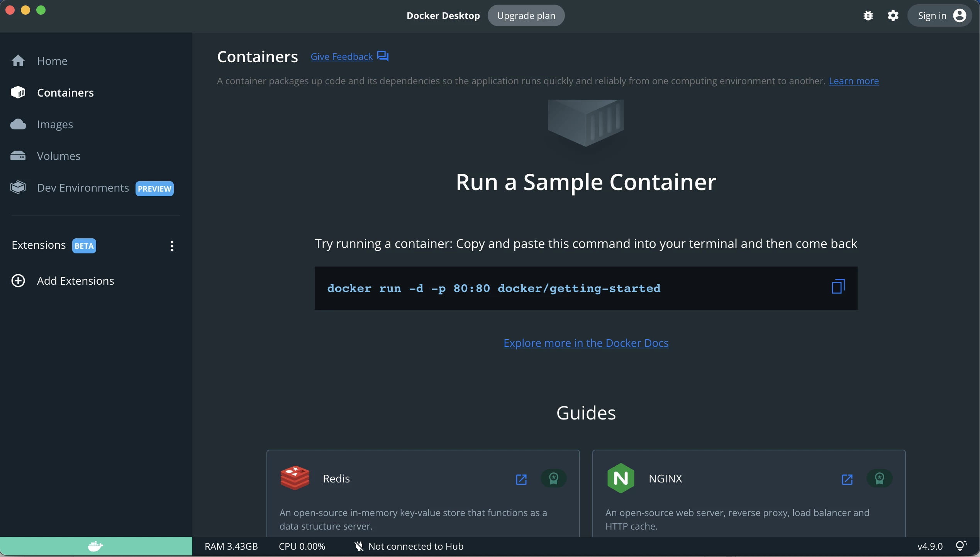
Task: Click the bug troubleshoot icon
Action: pos(868,15)
